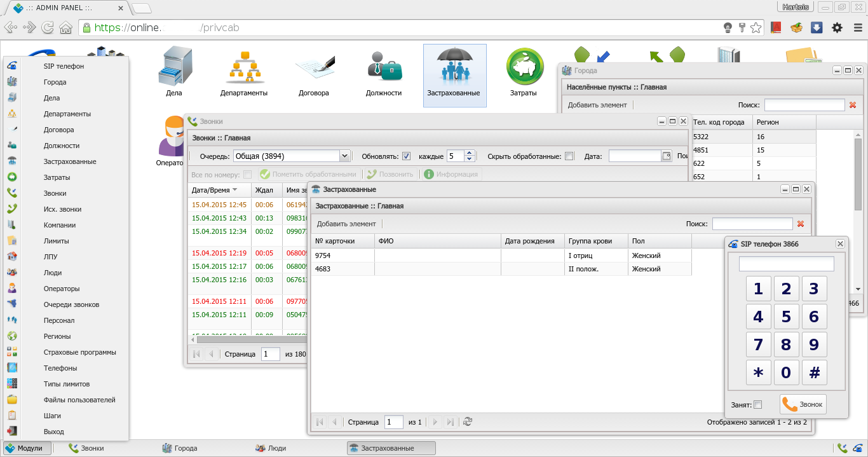Image resolution: width=868 pixels, height=457 pixels.
Task: Click the calendar icon next to Дата
Action: 667,156
